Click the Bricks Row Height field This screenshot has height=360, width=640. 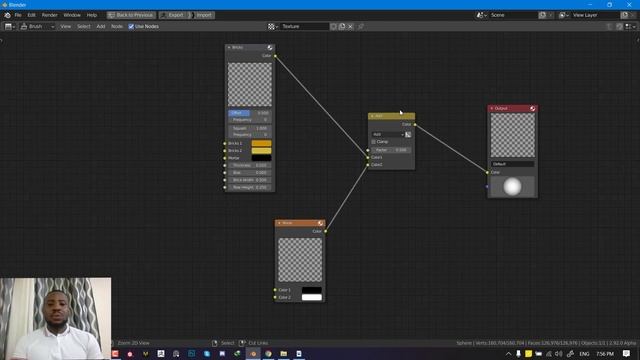[249, 187]
